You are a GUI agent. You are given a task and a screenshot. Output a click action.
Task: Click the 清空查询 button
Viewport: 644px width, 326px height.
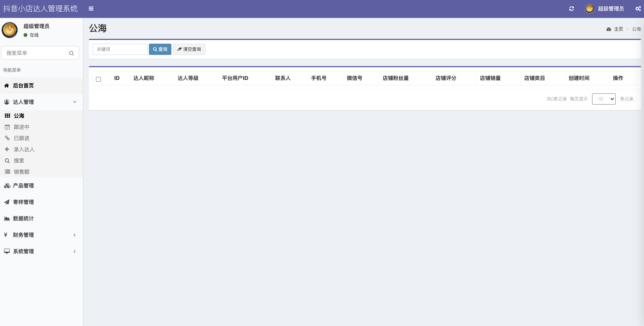[189, 49]
